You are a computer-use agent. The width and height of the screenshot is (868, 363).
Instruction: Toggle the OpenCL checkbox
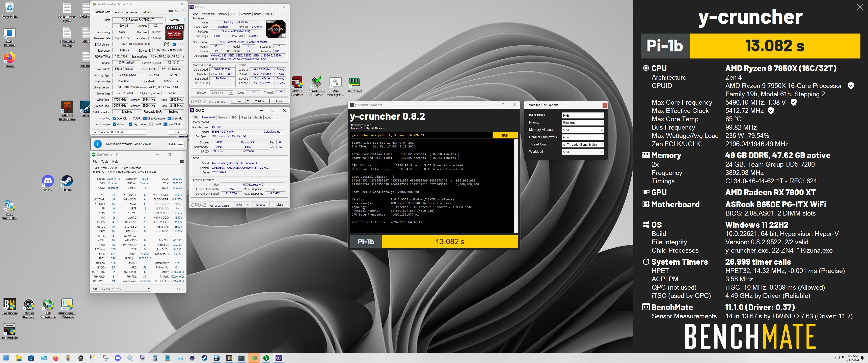point(115,118)
